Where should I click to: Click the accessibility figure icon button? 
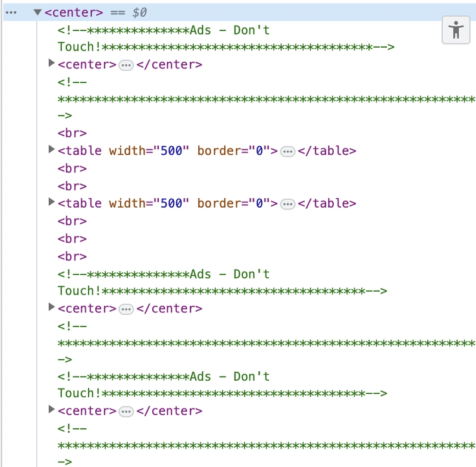(456, 30)
